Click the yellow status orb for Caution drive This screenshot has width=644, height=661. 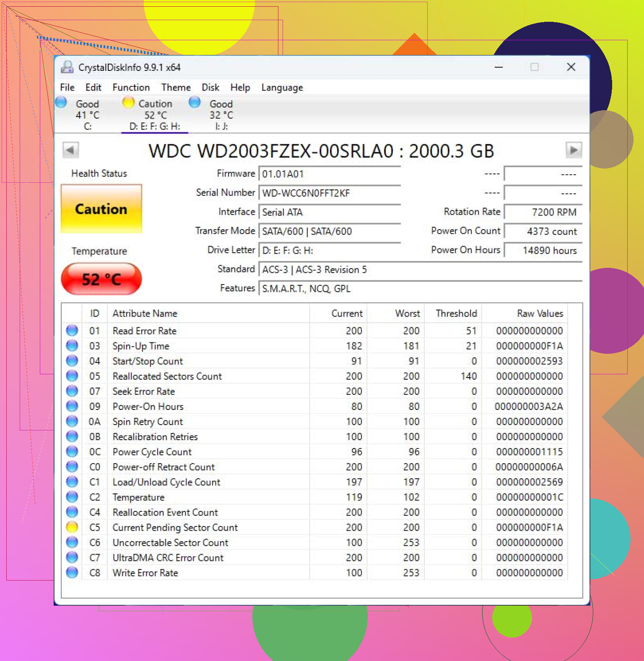tap(128, 102)
